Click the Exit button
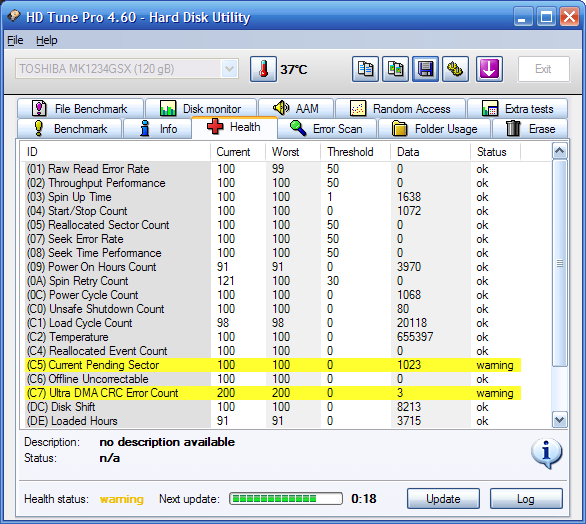This screenshot has width=586, height=524. 543,69
